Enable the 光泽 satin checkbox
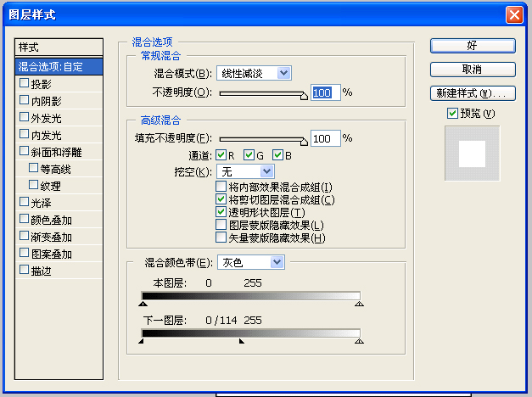This screenshot has width=532, height=397. click(x=24, y=202)
